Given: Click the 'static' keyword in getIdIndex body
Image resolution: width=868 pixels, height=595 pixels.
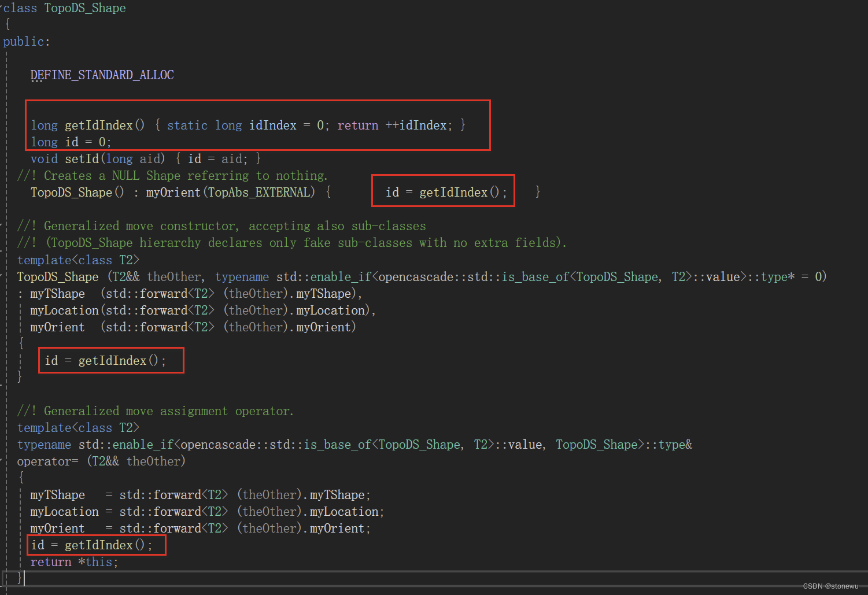Looking at the screenshot, I should pos(187,125).
